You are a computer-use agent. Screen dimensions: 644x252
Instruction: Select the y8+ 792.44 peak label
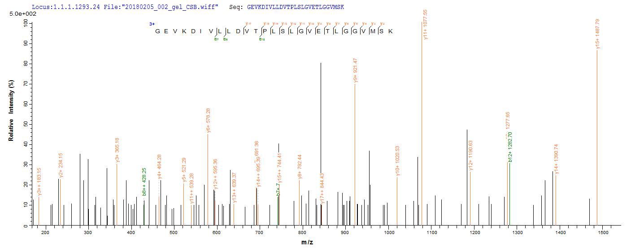click(300, 167)
